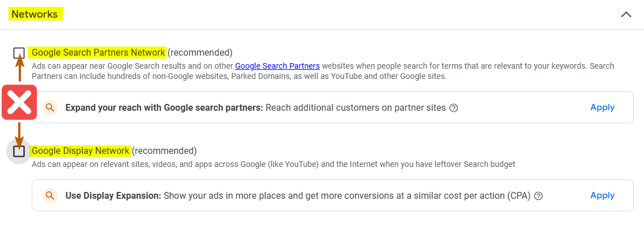Click the magnifier icon beside Expand your reach
Image resolution: width=644 pixels, height=230 pixels.
click(x=50, y=107)
